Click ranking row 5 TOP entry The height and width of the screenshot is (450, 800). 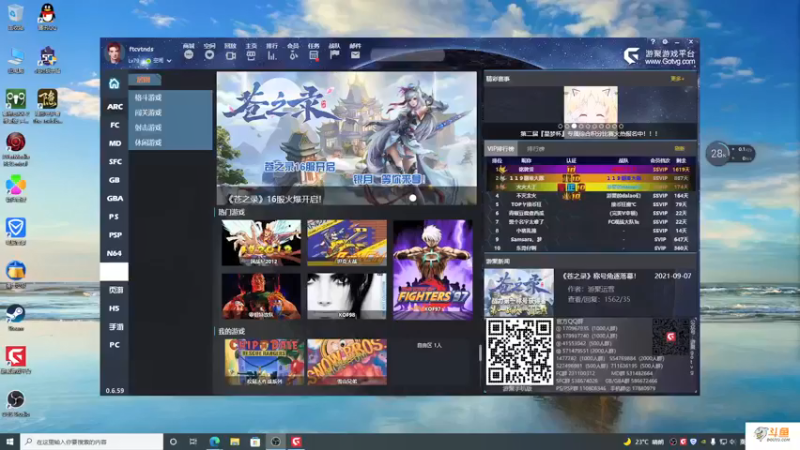pos(590,204)
